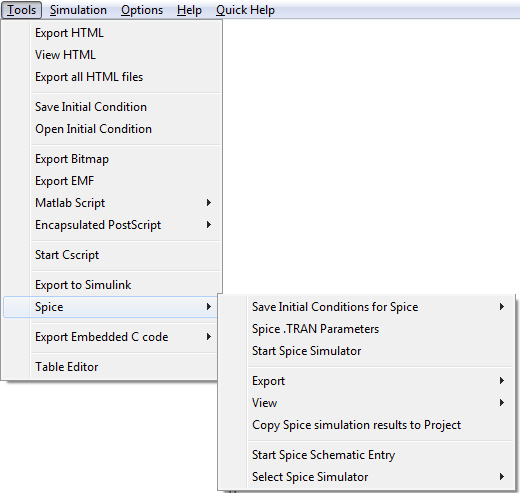Expand Save Initial Conditions for Spice
Viewport: 520px width, 493px height.
click(x=366, y=307)
